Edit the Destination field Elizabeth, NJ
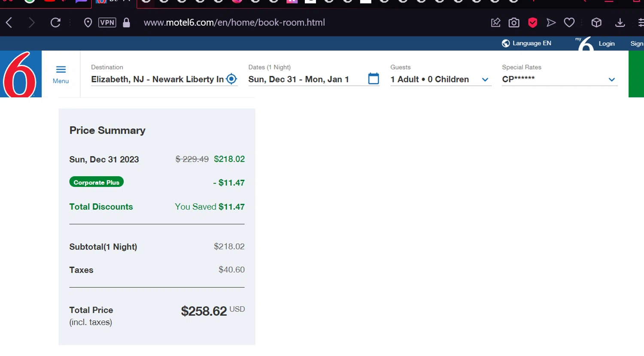The height and width of the screenshot is (356, 644). click(157, 79)
